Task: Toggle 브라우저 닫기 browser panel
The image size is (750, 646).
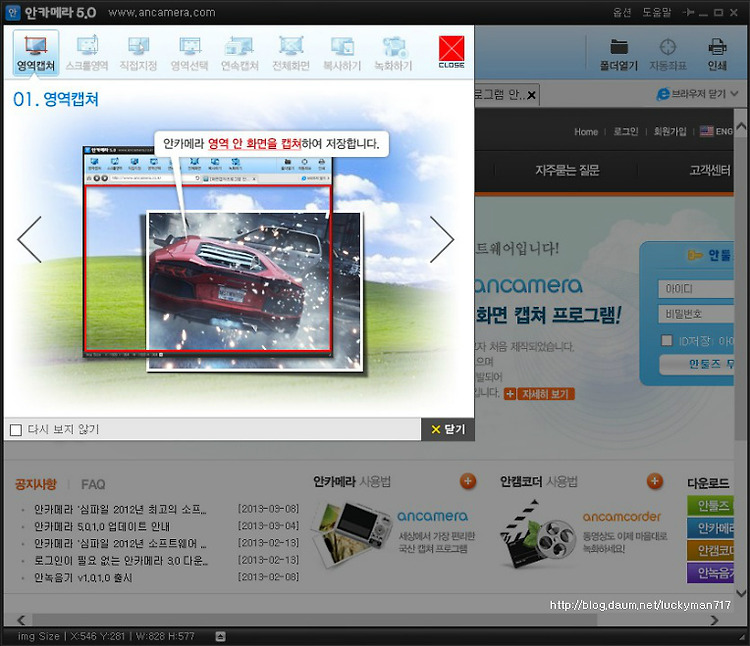Action: click(697, 94)
